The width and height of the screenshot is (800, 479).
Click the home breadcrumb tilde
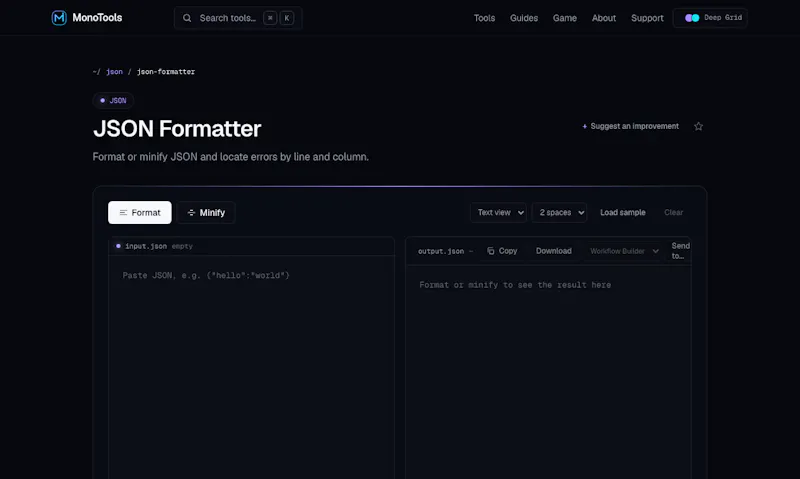click(96, 72)
